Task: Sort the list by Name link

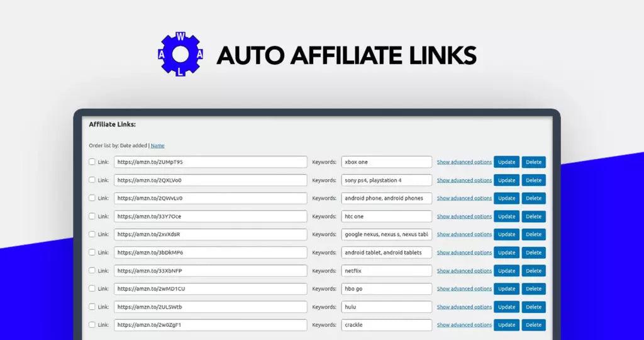Action: click(157, 146)
